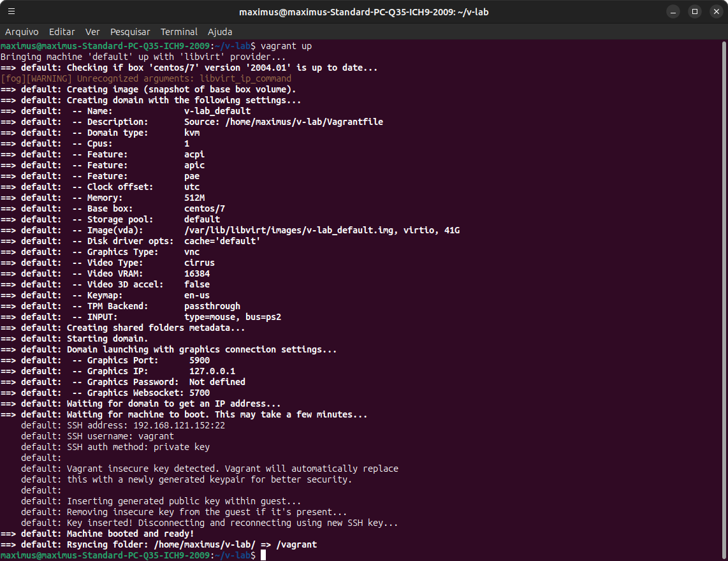The height and width of the screenshot is (561, 728).
Task: Open the Pesquisar menu
Action: [130, 31]
